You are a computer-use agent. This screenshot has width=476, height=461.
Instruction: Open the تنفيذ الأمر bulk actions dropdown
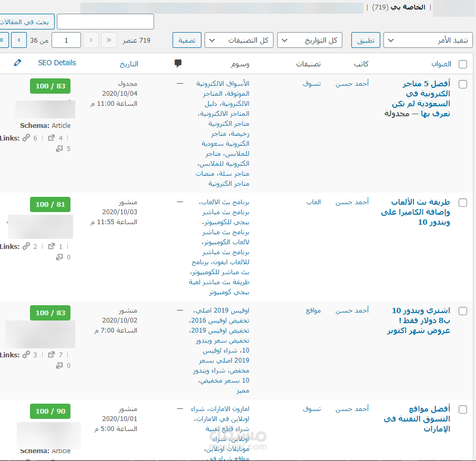pyautogui.click(x=428, y=40)
